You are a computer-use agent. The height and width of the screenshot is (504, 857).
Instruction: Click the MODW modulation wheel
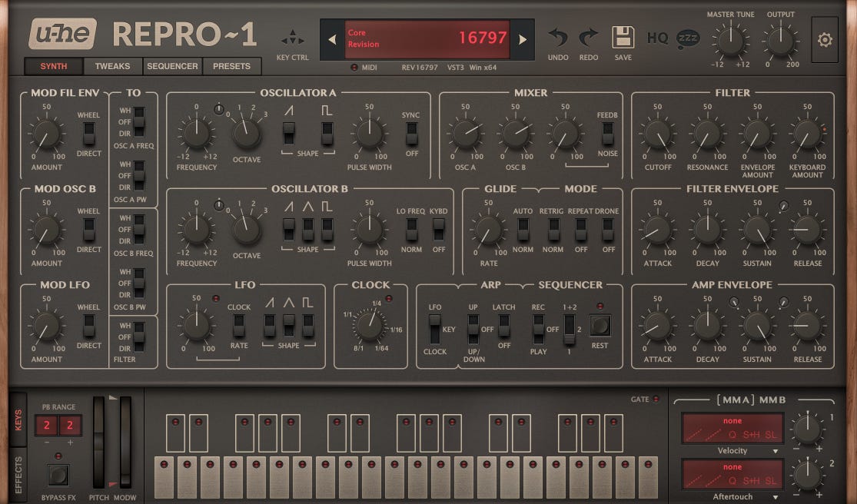tap(125, 443)
